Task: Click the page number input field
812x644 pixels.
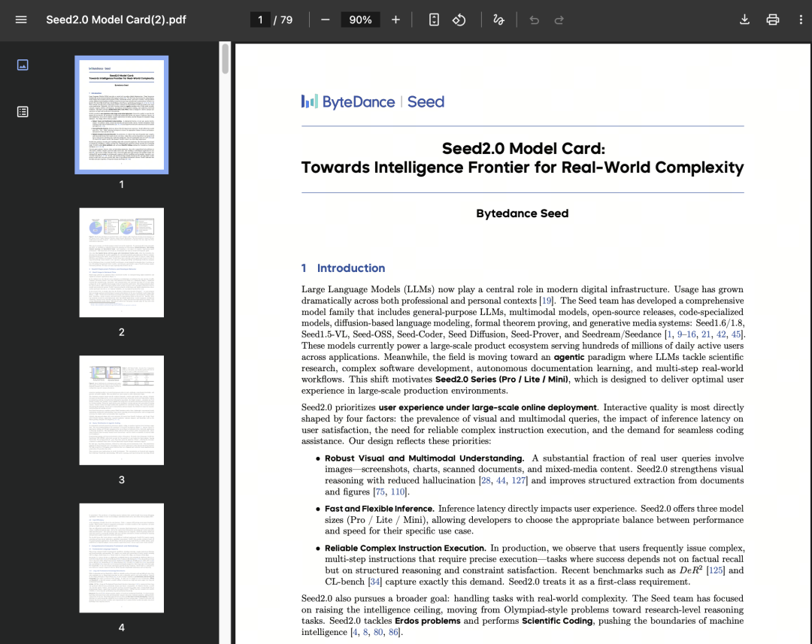Action: coord(261,20)
